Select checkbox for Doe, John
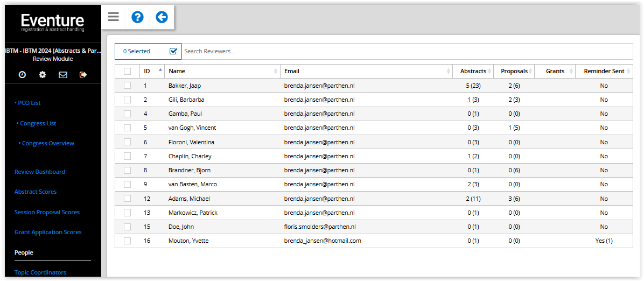644x281 pixels. pyautogui.click(x=127, y=227)
